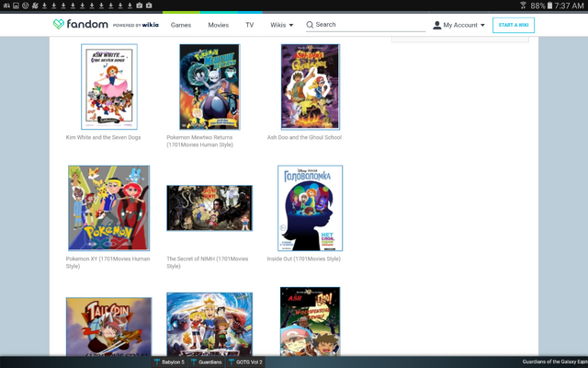
Task: Open the Wikis dropdown menu
Action: [x=282, y=25]
